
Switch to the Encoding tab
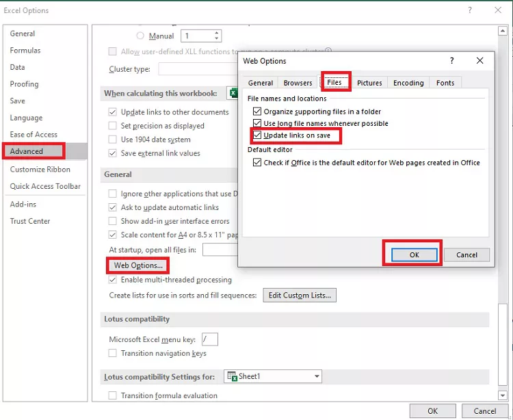[x=408, y=83]
